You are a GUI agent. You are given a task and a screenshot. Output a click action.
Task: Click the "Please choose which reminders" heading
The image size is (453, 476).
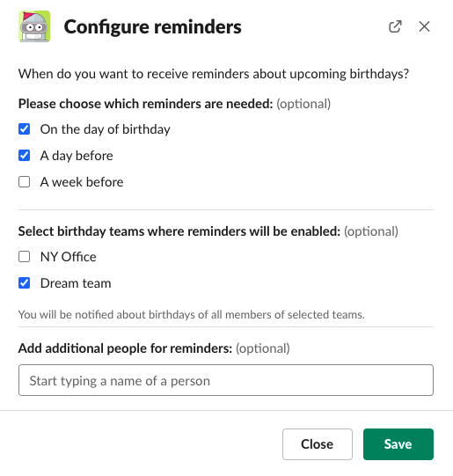click(146, 104)
